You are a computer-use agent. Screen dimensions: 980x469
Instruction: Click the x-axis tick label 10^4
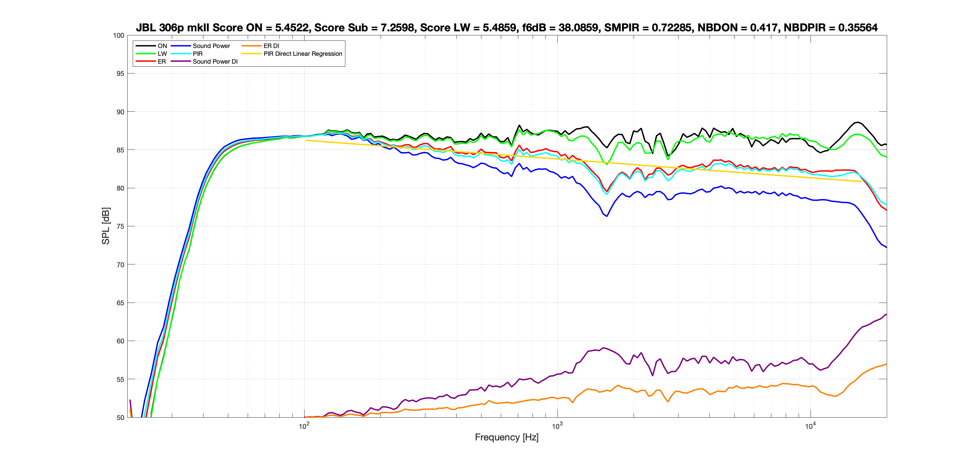810,426
